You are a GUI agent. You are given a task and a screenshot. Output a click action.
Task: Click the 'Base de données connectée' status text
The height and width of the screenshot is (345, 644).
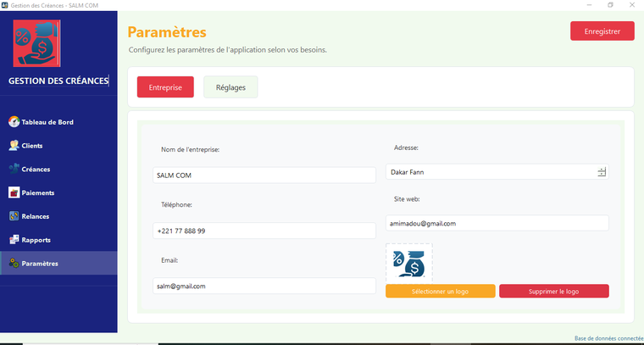click(x=609, y=338)
